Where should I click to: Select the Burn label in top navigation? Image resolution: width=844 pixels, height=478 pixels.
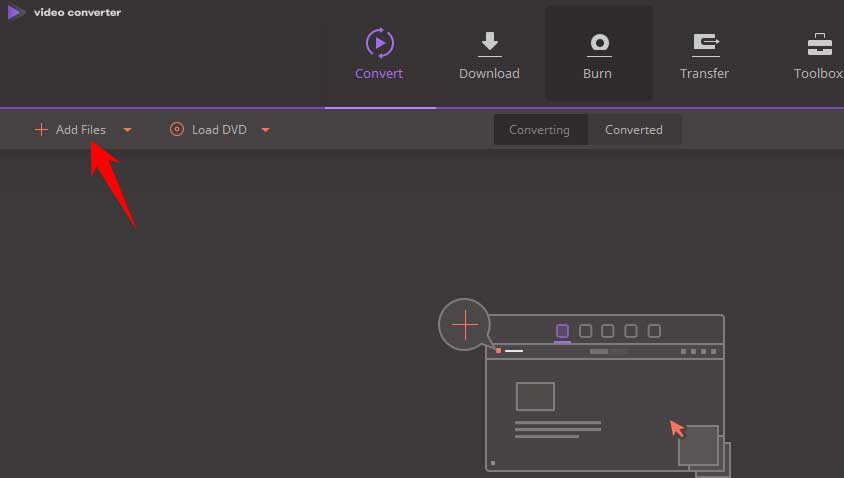[x=597, y=73]
